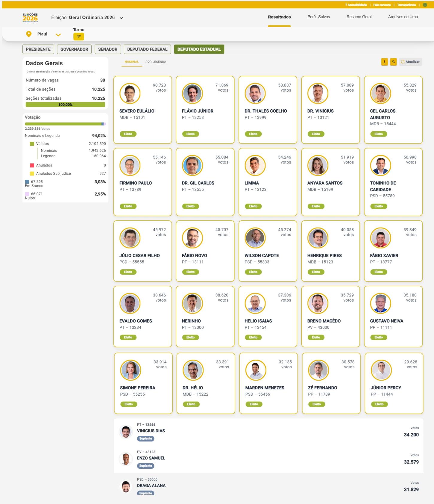Click the Atualizar button
This screenshot has width=434, height=504.
click(x=411, y=62)
